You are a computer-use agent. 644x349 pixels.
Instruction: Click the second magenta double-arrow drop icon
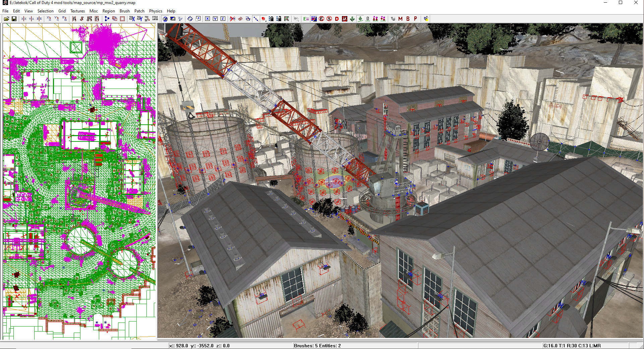point(383,19)
